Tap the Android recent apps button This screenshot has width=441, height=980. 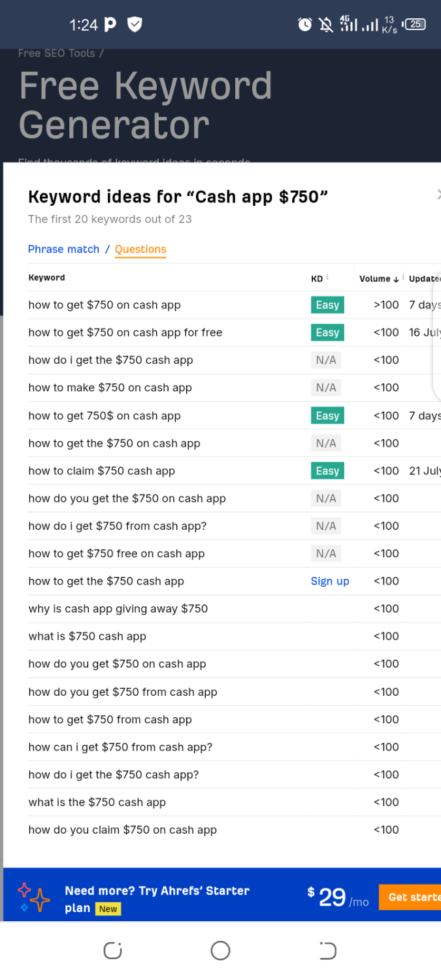[x=113, y=951]
